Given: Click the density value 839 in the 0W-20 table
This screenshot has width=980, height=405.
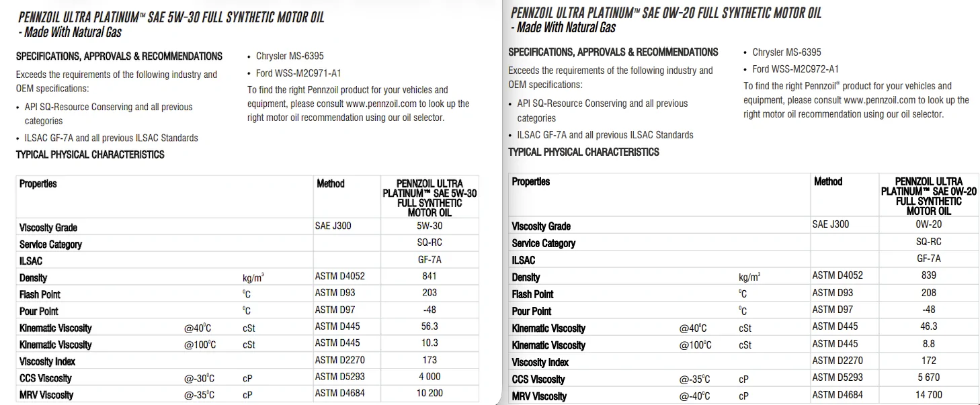Looking at the screenshot, I should (x=928, y=275).
